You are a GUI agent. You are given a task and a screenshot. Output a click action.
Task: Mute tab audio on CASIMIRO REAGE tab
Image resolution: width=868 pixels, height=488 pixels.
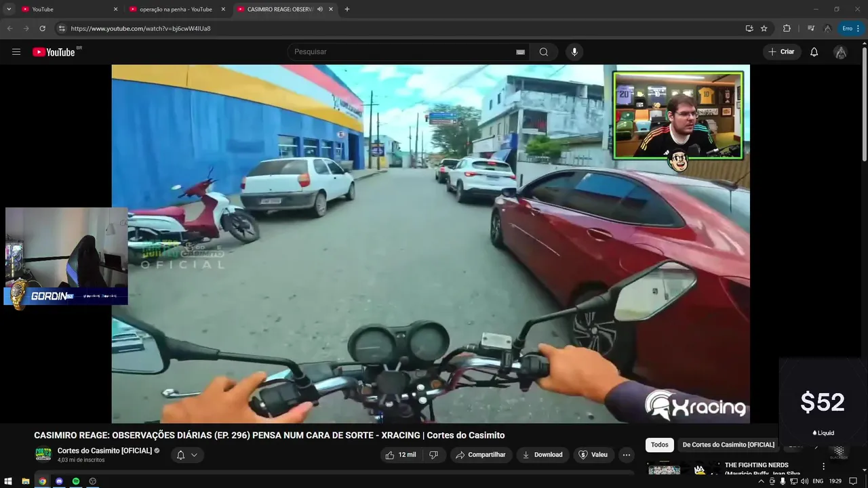point(320,9)
